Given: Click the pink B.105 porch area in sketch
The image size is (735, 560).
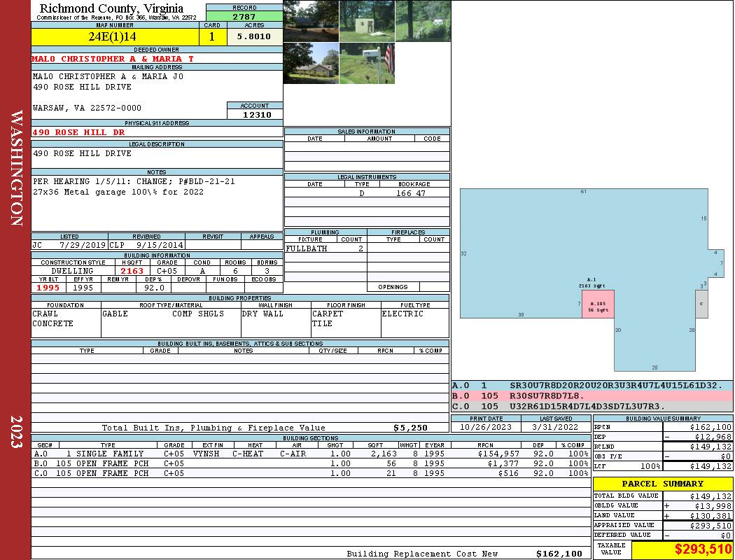Looking at the screenshot, I should 597,304.
